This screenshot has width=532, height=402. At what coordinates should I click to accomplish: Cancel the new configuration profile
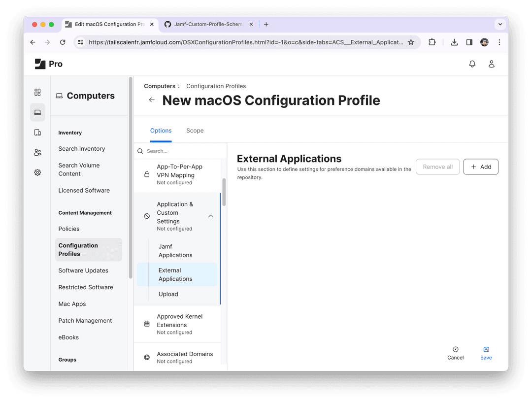point(455,353)
